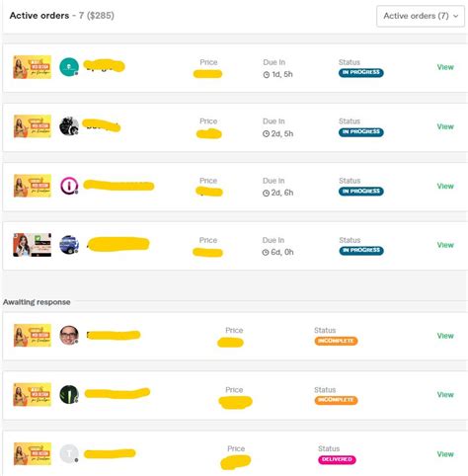Screen dimensions: 468x476
Task: View the order marked Delivered
Action: (445, 454)
